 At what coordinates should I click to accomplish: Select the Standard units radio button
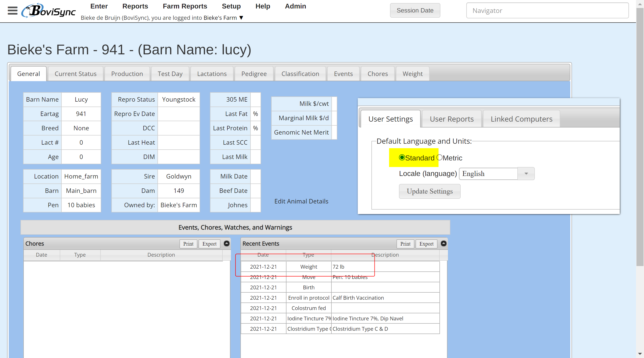click(402, 157)
